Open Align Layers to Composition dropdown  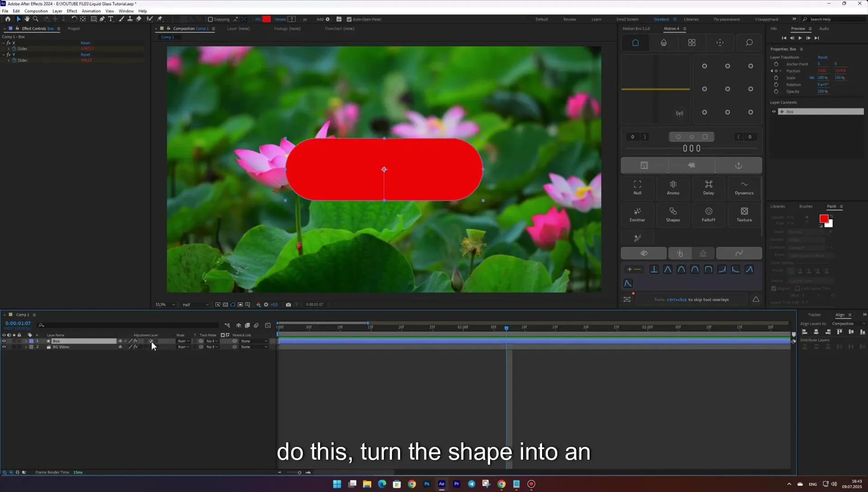pos(849,324)
